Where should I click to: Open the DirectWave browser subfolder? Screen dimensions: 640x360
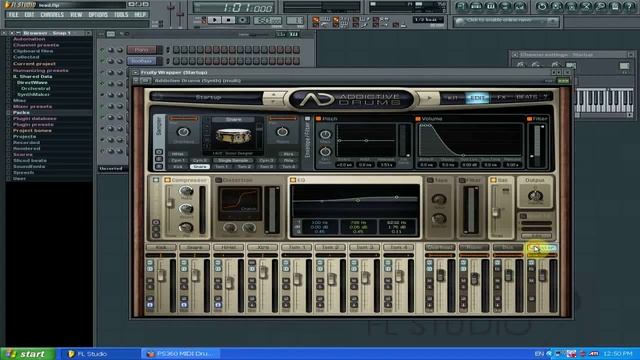tap(32, 82)
